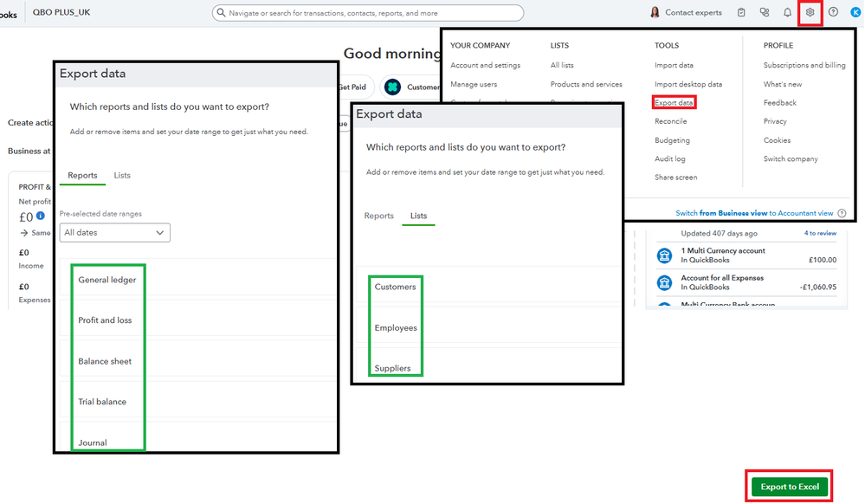This screenshot has height=504, width=865.
Task: Click the Contact experts avatar icon
Action: coord(655,12)
